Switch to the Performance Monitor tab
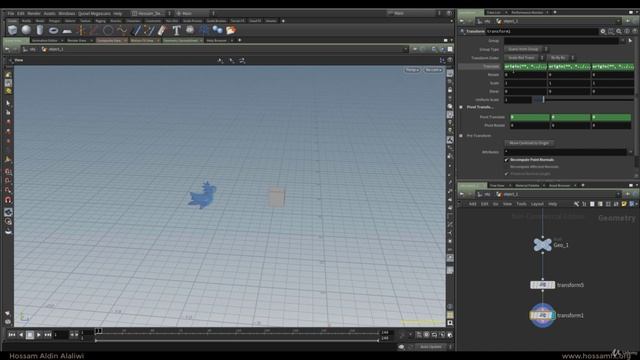 [x=527, y=13]
